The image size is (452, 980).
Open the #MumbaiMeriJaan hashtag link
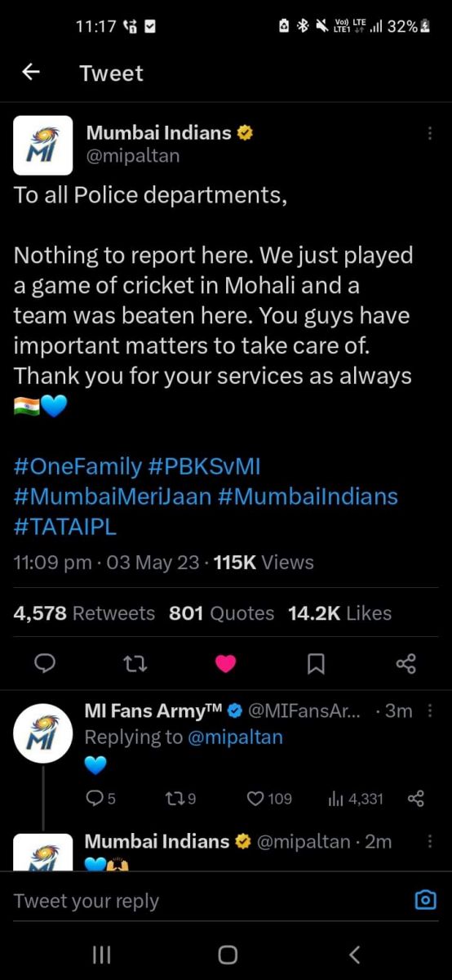tap(113, 496)
